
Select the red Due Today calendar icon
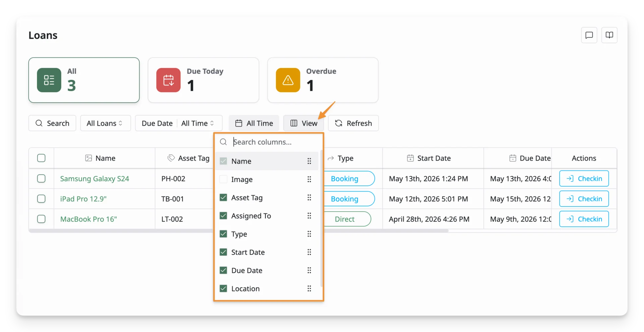click(168, 80)
